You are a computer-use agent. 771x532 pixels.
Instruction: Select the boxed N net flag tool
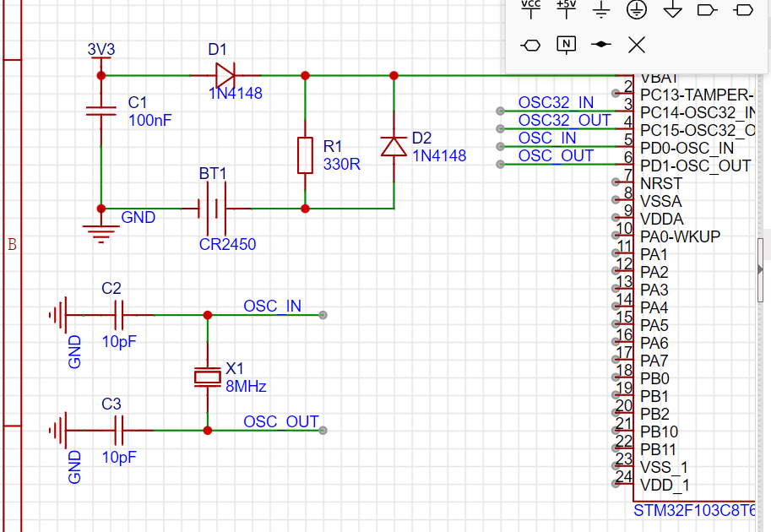tap(566, 45)
